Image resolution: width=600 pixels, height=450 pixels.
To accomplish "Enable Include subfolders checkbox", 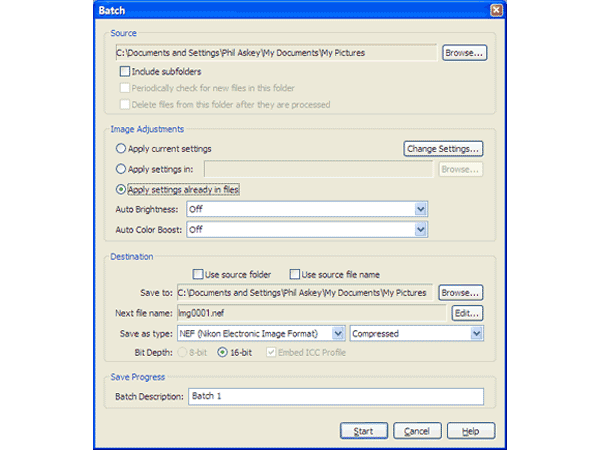I will tap(125, 71).
